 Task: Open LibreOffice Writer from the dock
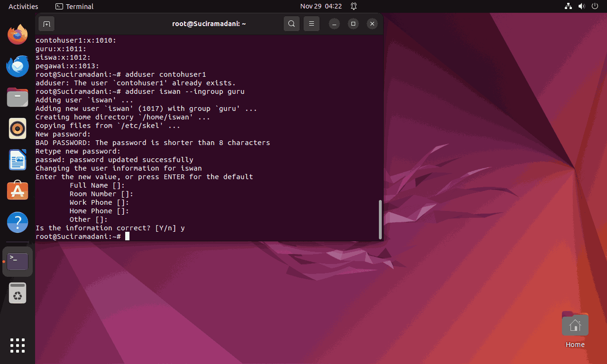[18, 160]
